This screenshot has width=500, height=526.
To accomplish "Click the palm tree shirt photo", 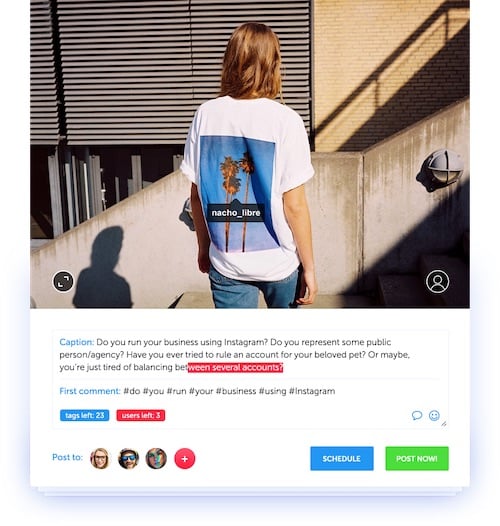I will [250, 154].
